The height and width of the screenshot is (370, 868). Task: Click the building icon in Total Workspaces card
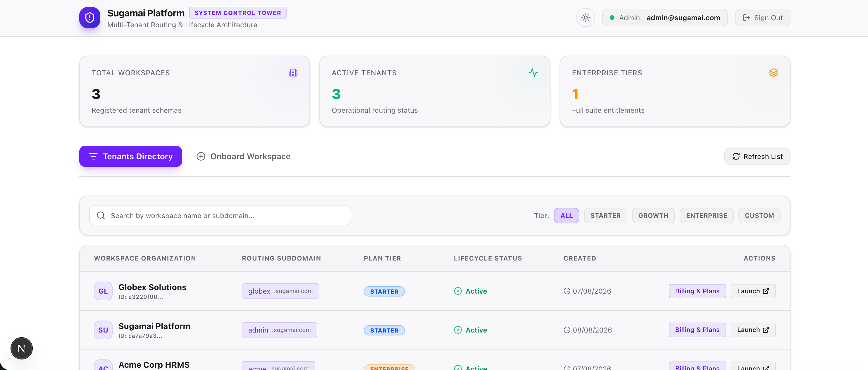click(293, 73)
